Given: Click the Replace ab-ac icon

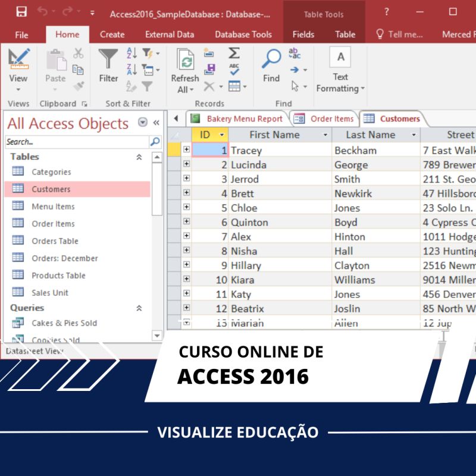Looking at the screenshot, I should tap(294, 54).
